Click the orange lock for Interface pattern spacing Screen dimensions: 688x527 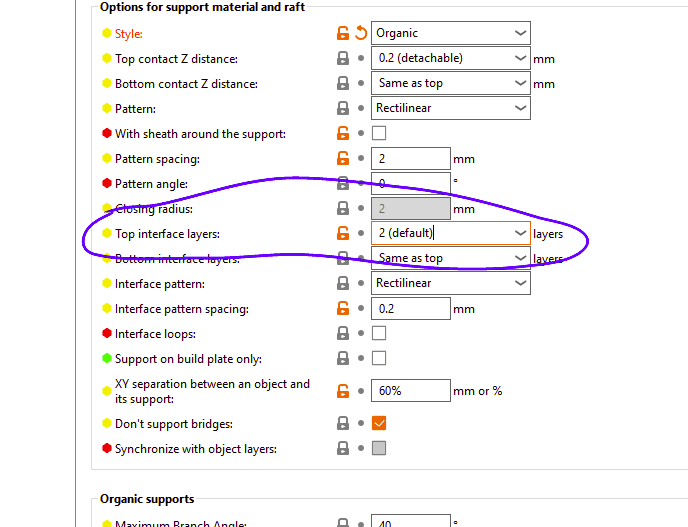343,308
